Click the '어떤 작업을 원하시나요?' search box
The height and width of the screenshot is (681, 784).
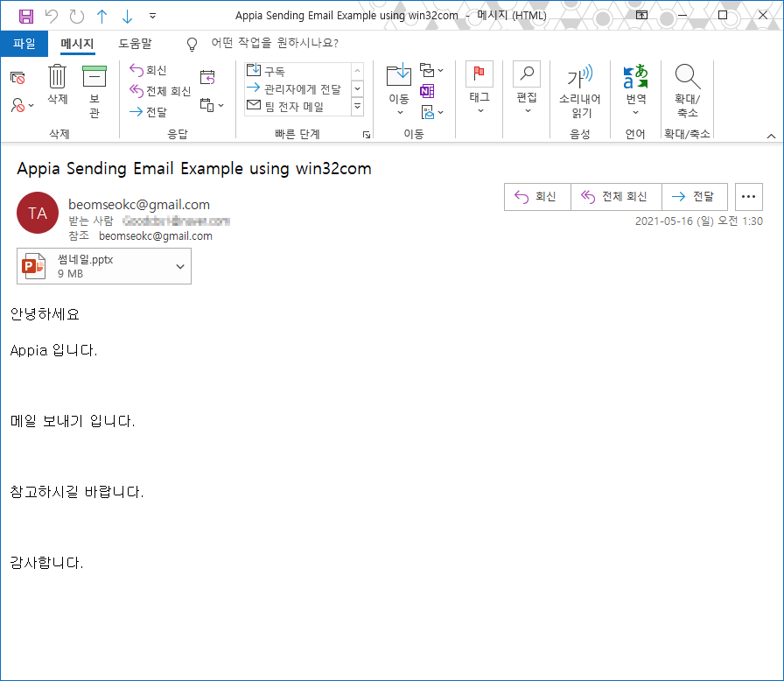point(275,43)
